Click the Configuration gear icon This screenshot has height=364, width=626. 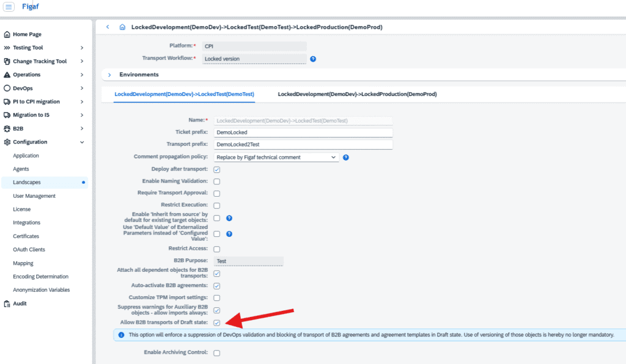(x=7, y=142)
